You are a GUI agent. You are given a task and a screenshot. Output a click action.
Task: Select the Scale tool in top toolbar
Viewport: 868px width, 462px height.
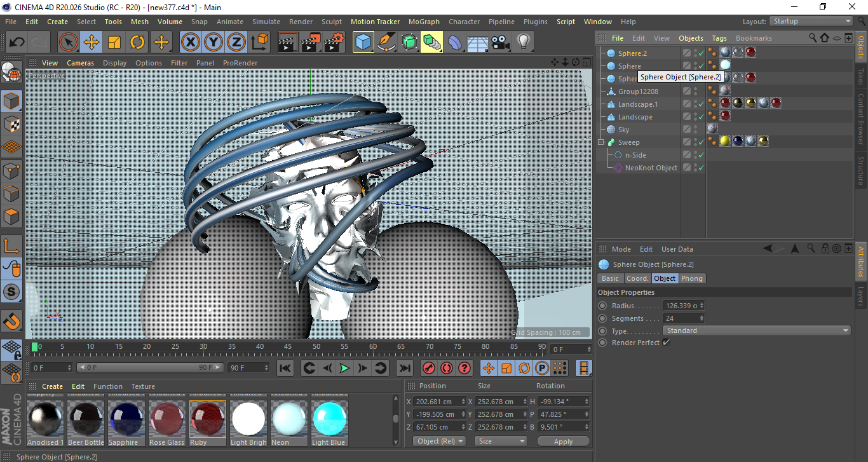pos(114,43)
